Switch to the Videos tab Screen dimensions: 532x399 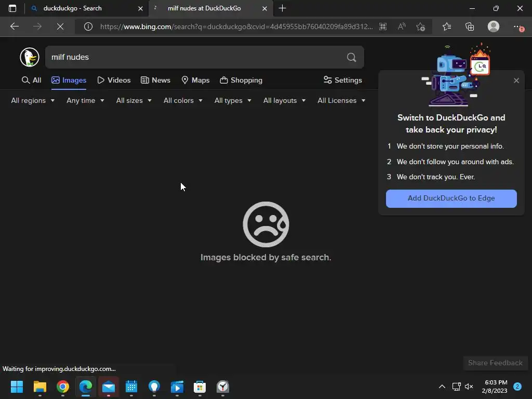[x=114, y=80]
